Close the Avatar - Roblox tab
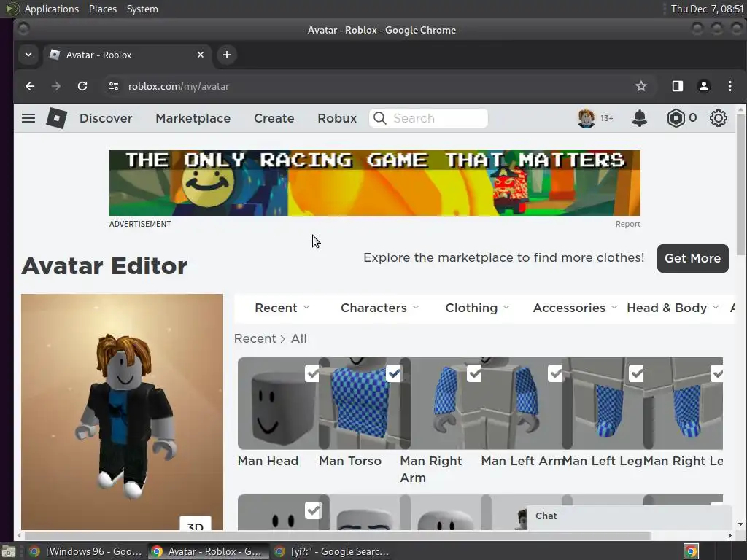 [201, 55]
